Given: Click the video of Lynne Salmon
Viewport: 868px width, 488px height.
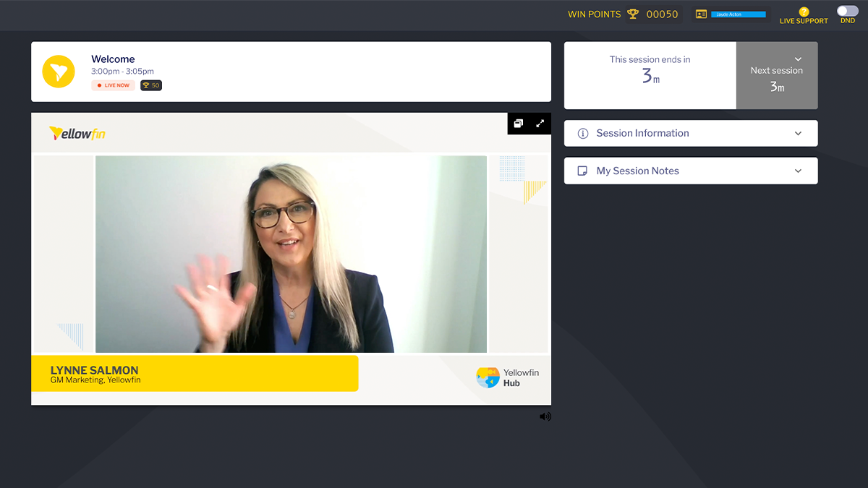Looking at the screenshot, I should click(x=291, y=254).
